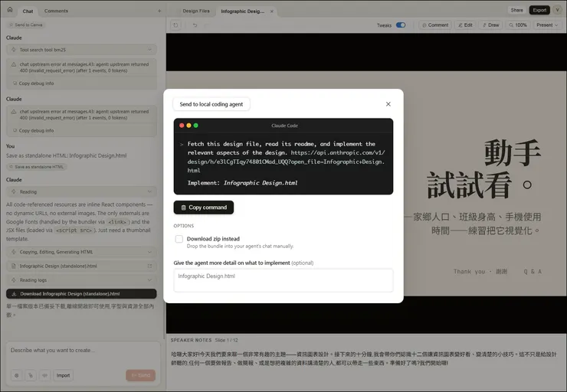Expand the Tool search tool bm25 row
The height and width of the screenshot is (392, 567).
[81, 50]
